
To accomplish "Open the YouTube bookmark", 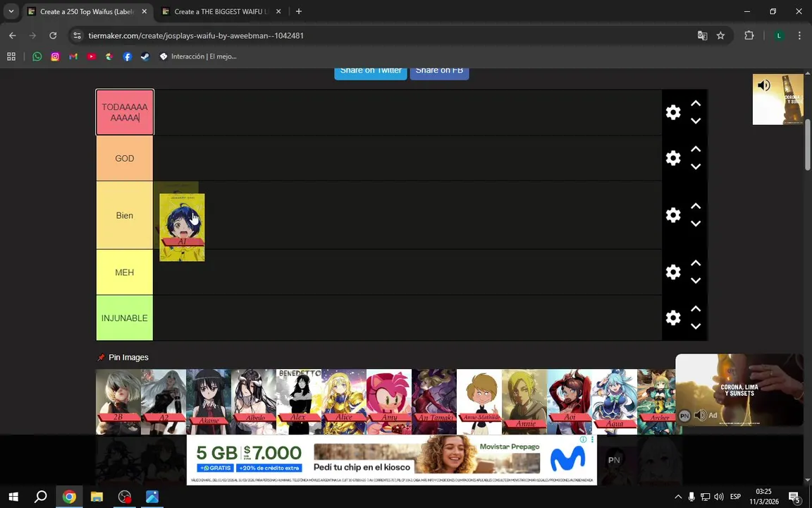I will click(91, 56).
